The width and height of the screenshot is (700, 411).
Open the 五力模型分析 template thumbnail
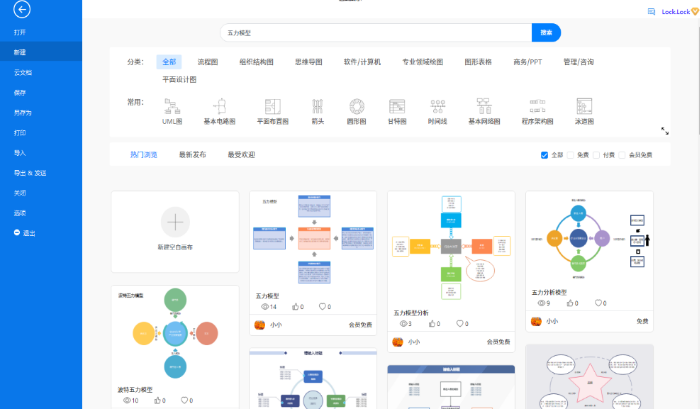pos(451,248)
